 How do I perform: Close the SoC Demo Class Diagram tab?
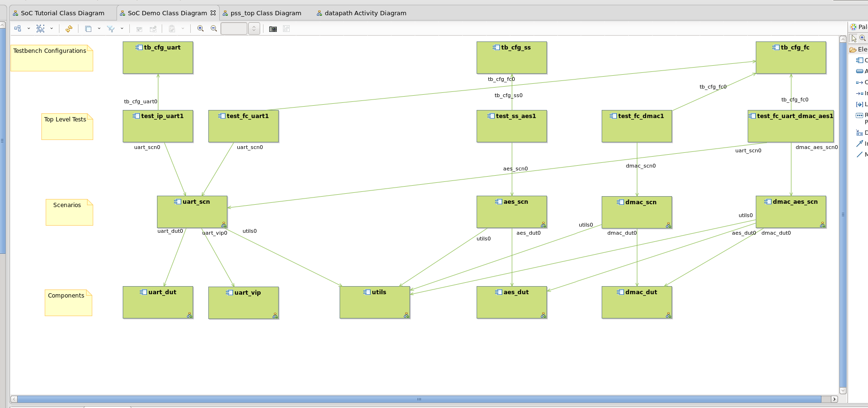coord(213,13)
